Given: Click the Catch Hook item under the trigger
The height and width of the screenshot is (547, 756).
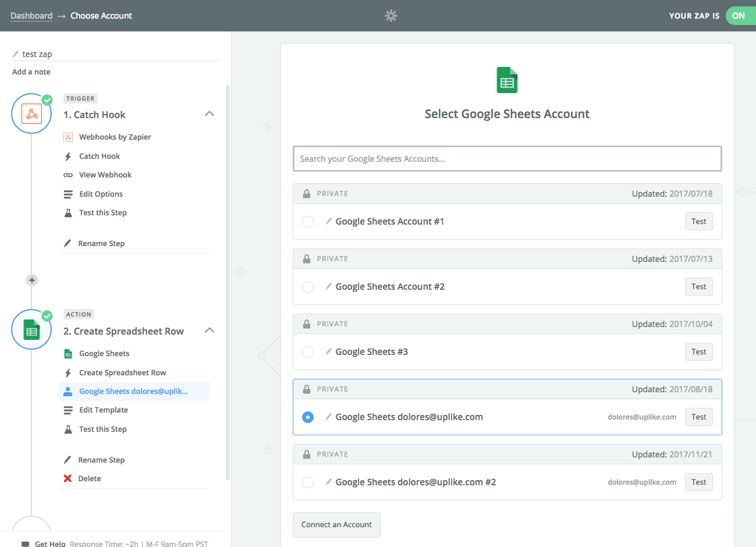Looking at the screenshot, I should (100, 157).
